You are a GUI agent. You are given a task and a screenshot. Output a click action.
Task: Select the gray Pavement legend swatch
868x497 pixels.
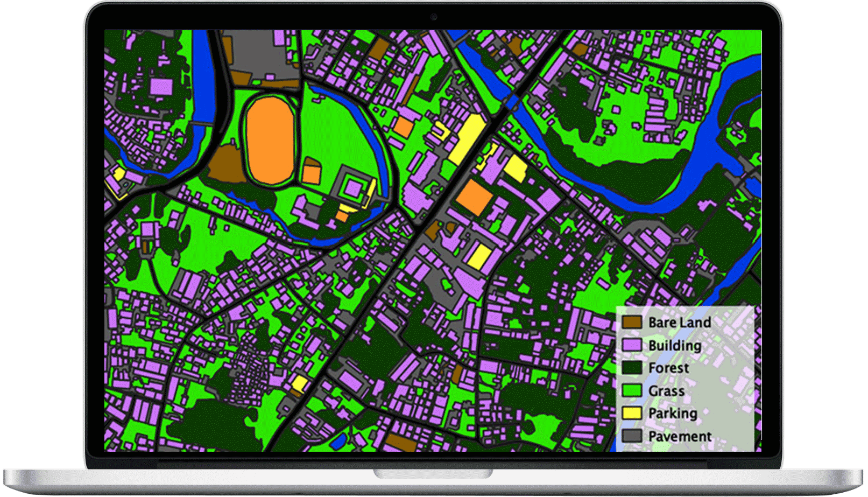(x=632, y=436)
